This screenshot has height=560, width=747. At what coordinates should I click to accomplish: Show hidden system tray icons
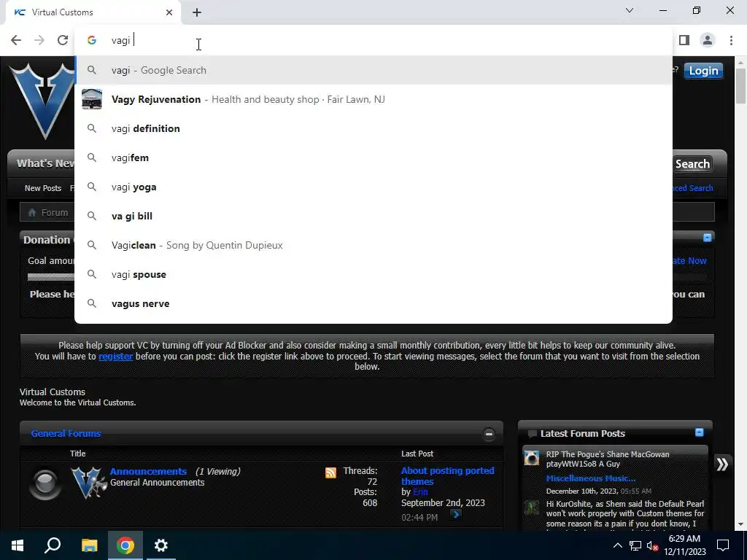[x=617, y=545]
